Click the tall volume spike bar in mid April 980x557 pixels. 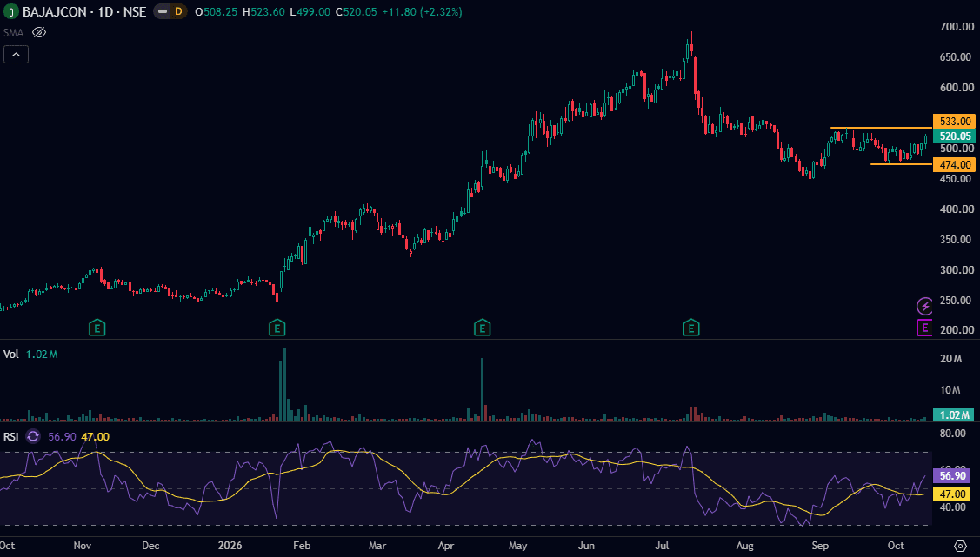coord(482,389)
